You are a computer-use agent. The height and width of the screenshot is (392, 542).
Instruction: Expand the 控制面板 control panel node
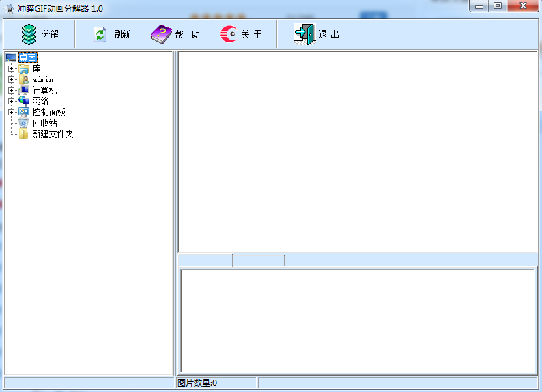11,112
